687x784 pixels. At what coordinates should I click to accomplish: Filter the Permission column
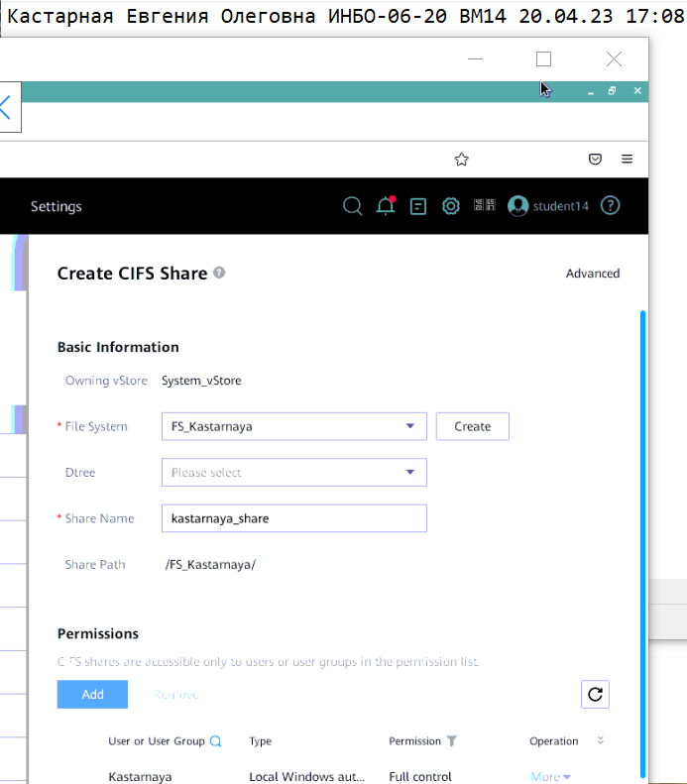coord(451,740)
